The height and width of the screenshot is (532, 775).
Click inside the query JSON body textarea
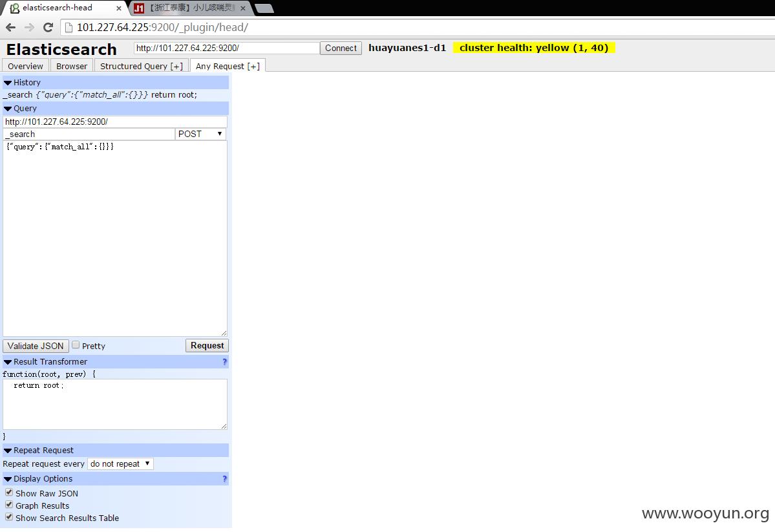115,239
